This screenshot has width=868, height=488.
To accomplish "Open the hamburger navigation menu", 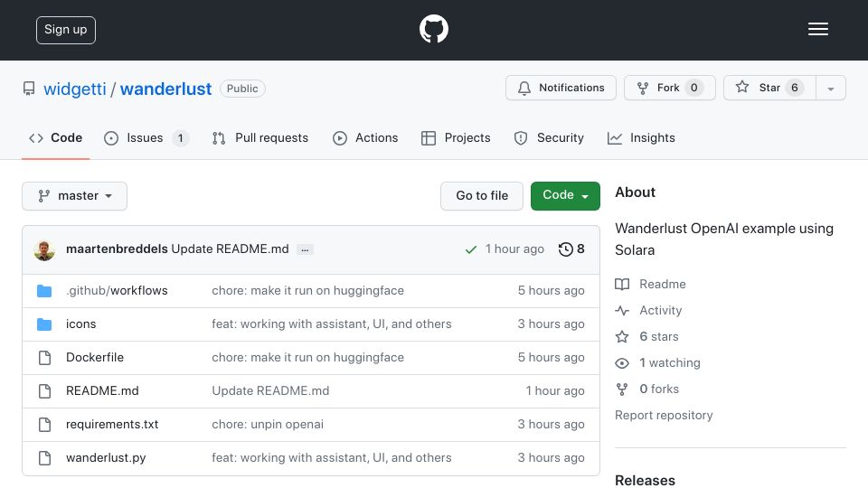I will tap(817, 29).
